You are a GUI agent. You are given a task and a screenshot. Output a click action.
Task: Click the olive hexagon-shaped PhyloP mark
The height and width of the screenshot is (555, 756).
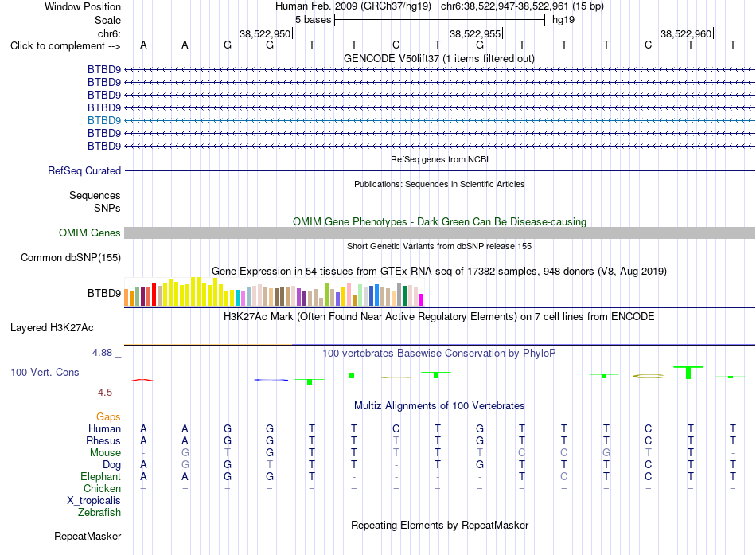(x=649, y=377)
